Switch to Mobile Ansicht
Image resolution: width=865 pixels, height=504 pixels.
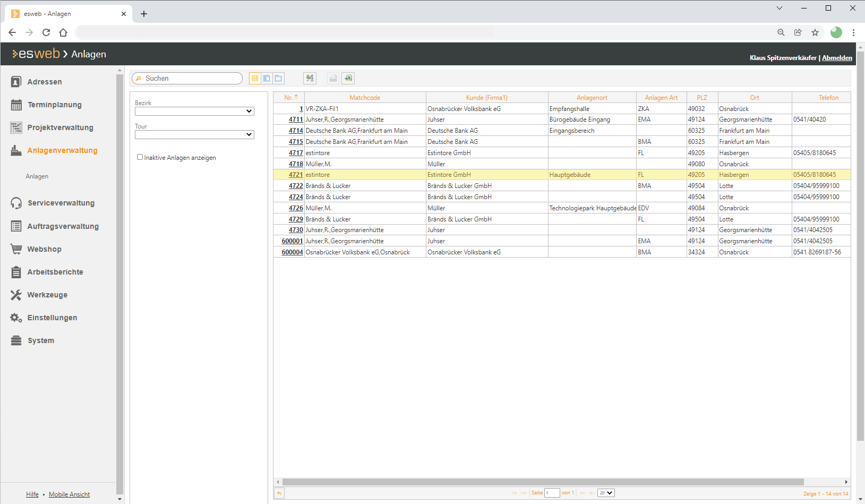(x=69, y=494)
